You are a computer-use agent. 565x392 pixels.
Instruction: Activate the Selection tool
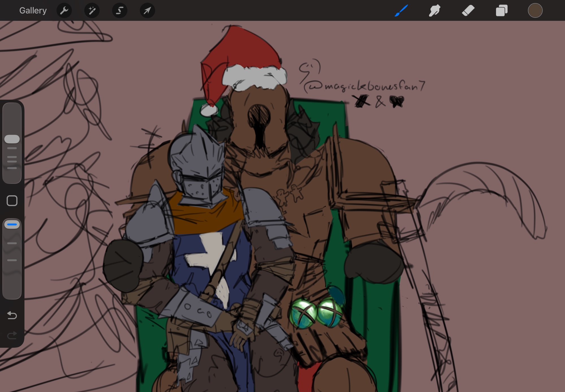119,11
